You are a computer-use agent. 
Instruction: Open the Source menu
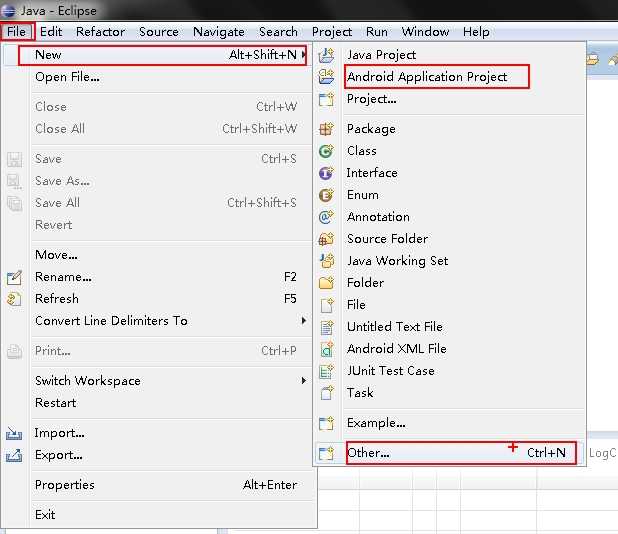(159, 32)
